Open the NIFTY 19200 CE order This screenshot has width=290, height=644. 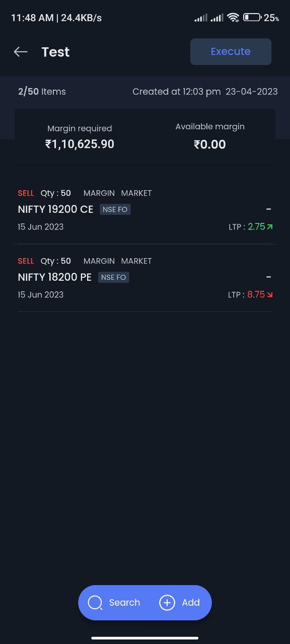click(145, 210)
